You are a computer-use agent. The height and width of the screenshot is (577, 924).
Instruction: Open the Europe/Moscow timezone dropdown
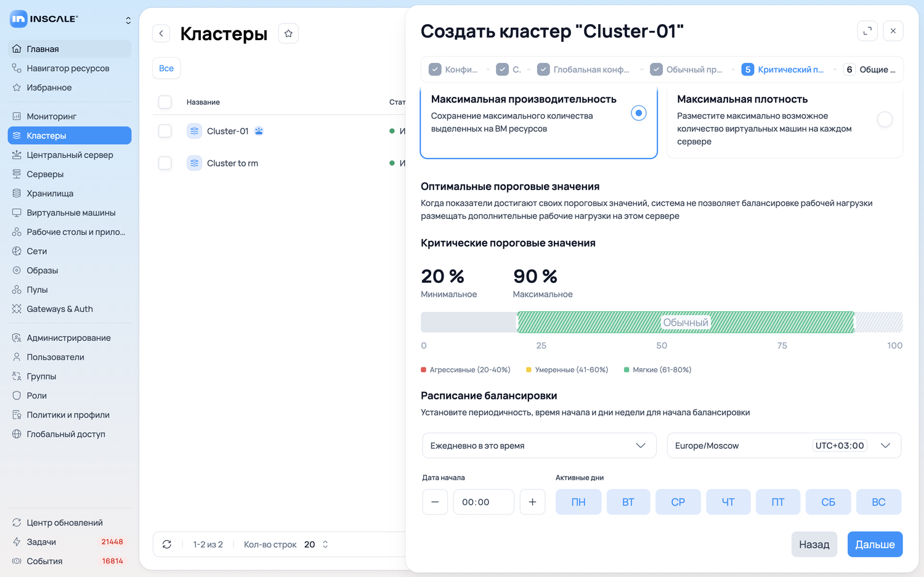tap(784, 446)
